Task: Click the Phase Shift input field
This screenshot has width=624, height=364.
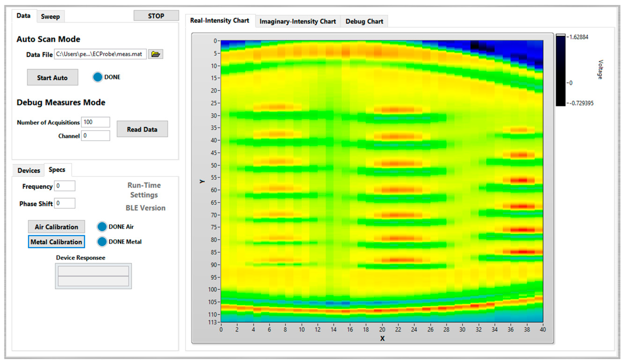Action: coord(65,203)
